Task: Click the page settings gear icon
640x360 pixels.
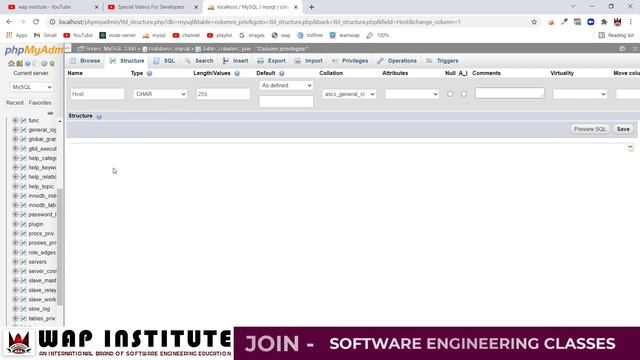Action: click(622, 49)
